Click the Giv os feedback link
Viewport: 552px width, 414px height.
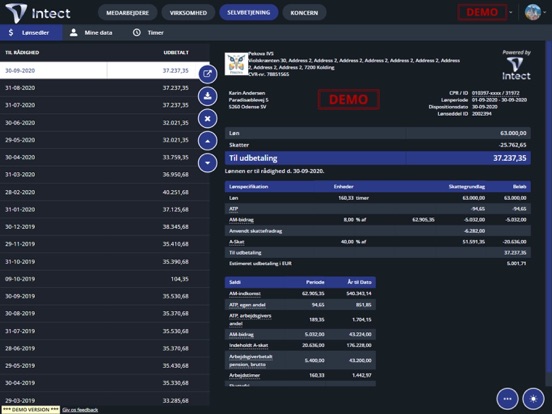(80, 410)
